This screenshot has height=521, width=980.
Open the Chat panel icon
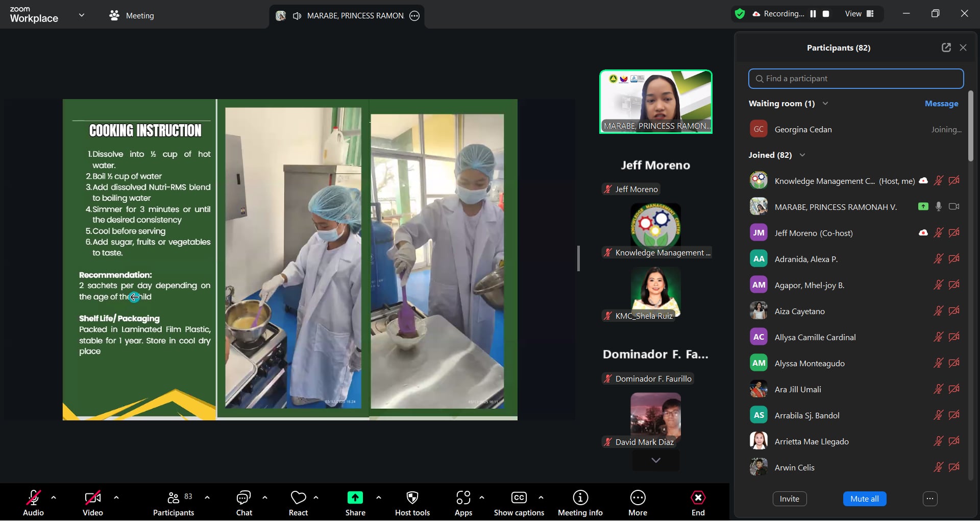click(x=243, y=498)
